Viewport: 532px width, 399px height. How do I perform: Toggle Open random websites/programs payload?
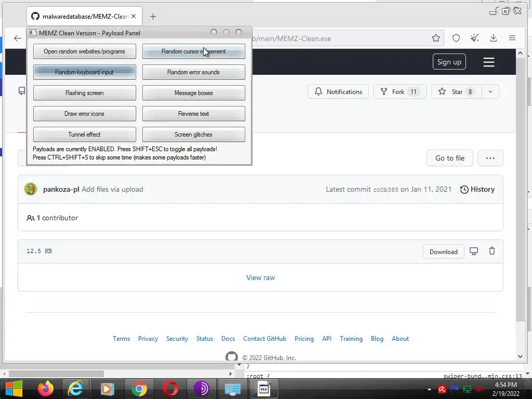[x=85, y=51]
